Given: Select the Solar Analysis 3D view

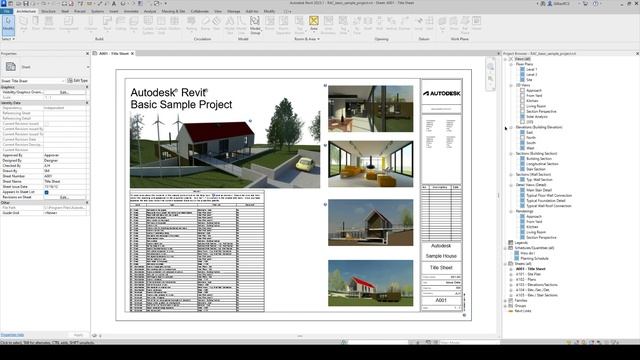Looking at the screenshot, I should 537,117.
